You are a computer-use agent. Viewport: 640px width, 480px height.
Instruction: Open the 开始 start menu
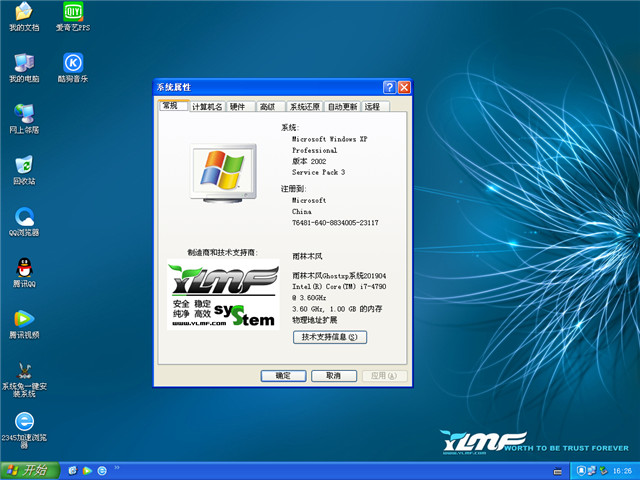point(30,471)
